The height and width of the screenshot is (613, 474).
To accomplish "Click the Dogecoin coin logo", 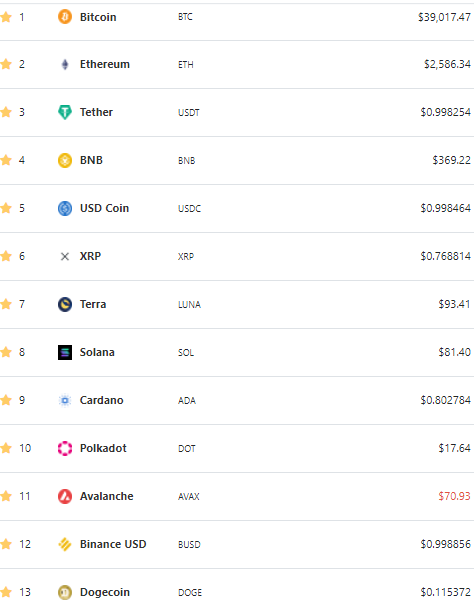I will pos(65,592).
